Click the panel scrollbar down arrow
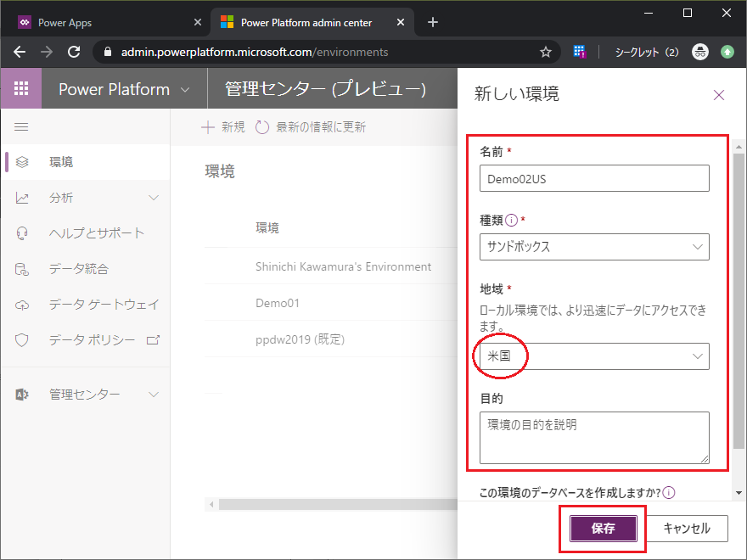 point(739,493)
